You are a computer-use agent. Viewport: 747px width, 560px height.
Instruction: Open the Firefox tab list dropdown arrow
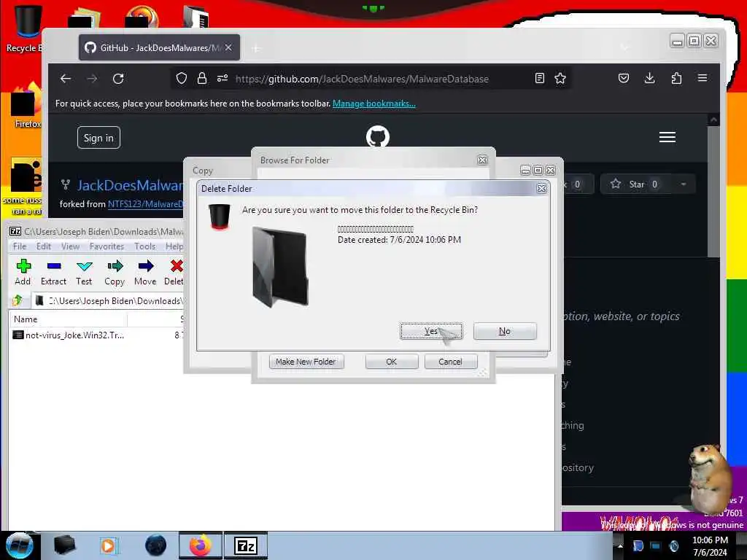(624, 47)
